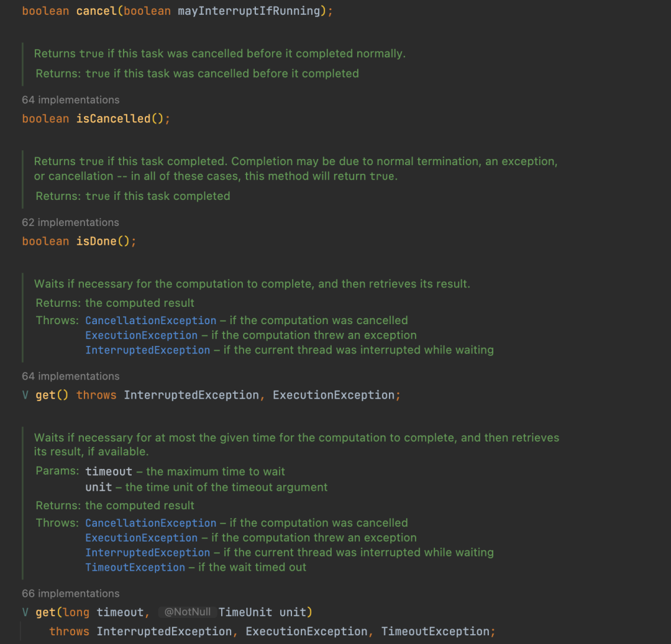The image size is (671, 644).
Task: Open InterruptedException link in no-argument get() docs
Action: [147, 350]
